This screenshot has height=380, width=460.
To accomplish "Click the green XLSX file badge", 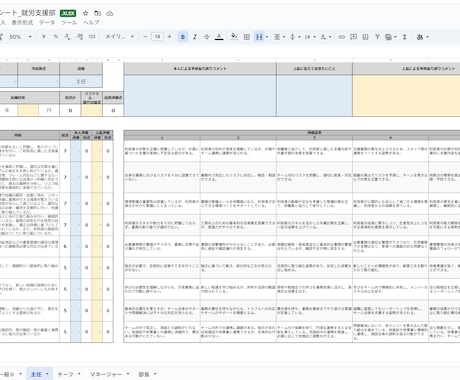I will 68,13.
